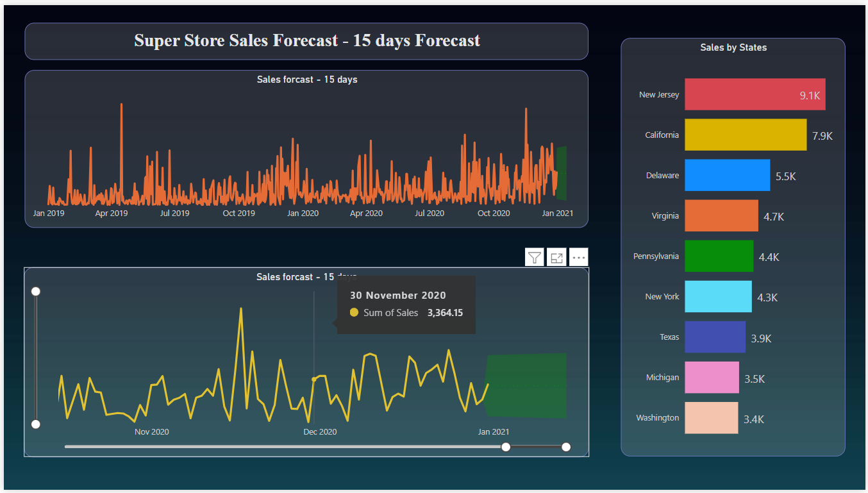
Task: Click the bottom handle of the vertical zoom slider
Action: (x=35, y=424)
